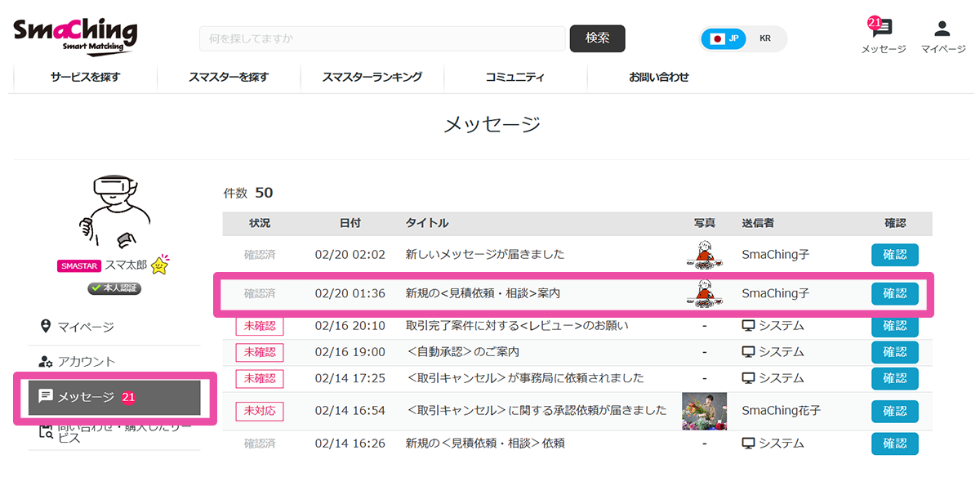Click the search input field at the top
The height and width of the screenshot is (486, 980).
coord(384,38)
